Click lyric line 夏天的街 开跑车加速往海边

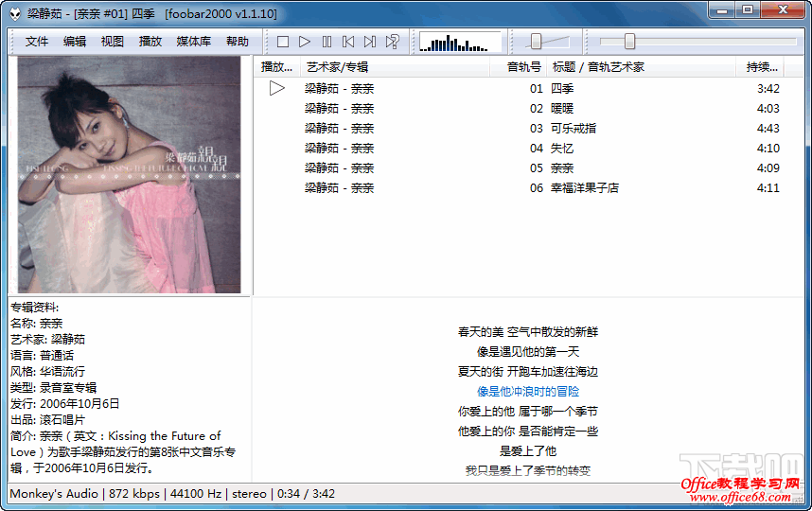pyautogui.click(x=528, y=372)
